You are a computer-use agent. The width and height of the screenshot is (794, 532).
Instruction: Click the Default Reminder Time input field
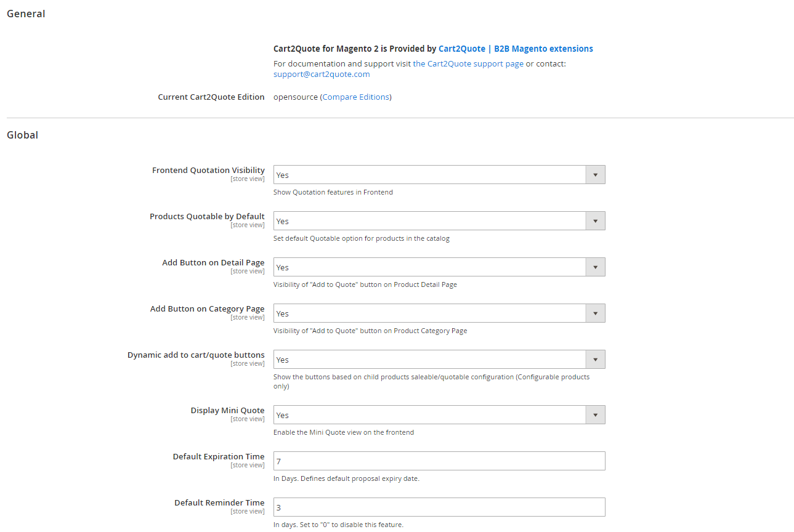point(439,507)
